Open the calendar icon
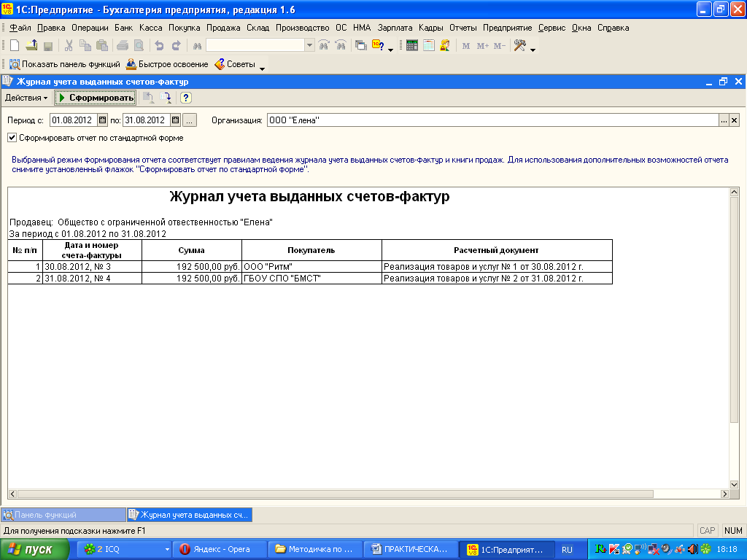The image size is (747, 560). [x=429, y=46]
